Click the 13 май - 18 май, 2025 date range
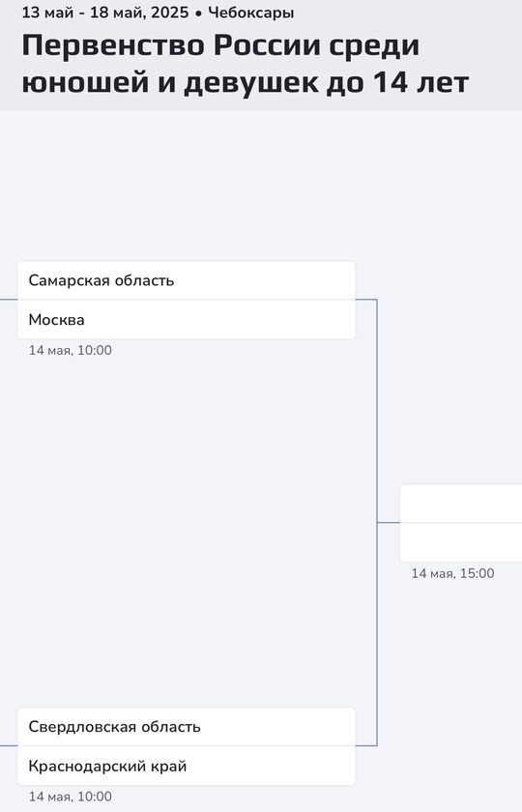 pyautogui.click(x=105, y=13)
